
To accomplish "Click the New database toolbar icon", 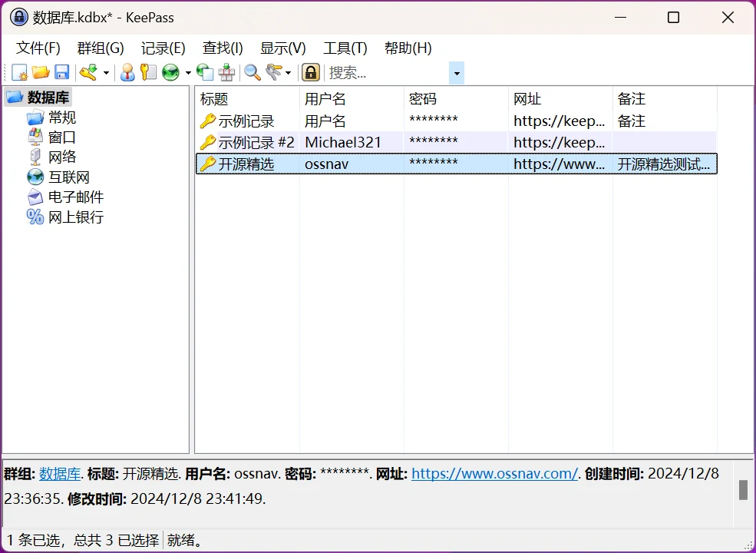I will (20, 73).
